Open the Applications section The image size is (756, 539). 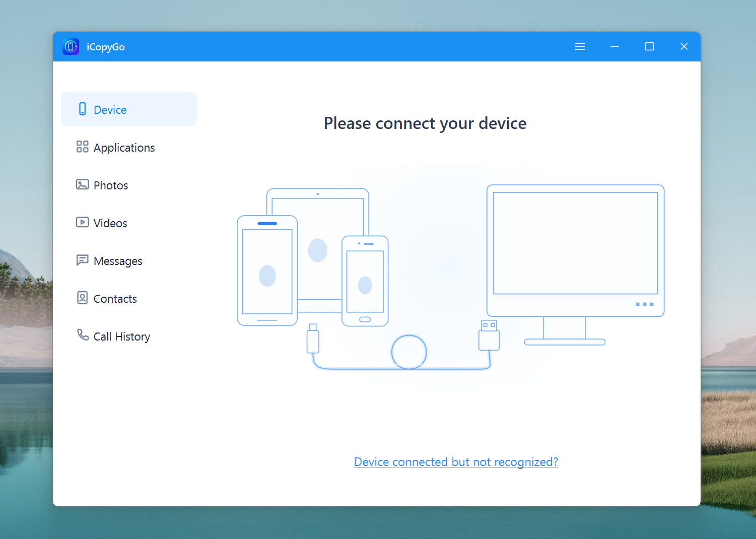(124, 148)
